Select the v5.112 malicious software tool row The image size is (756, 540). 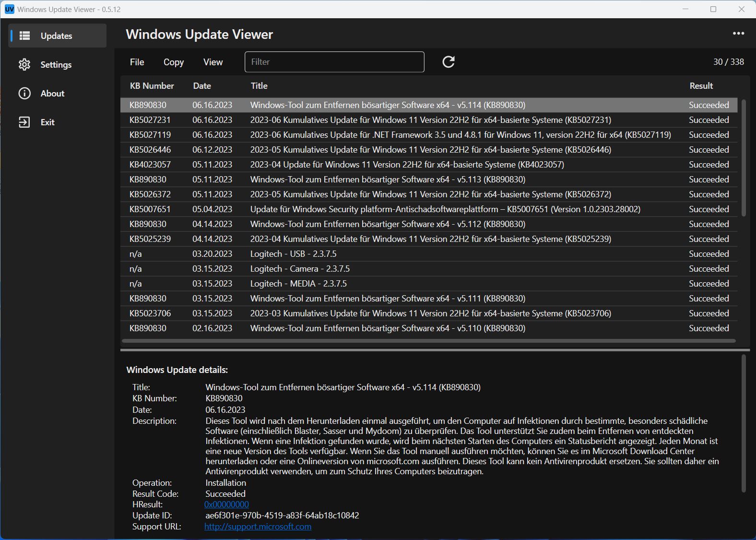[x=429, y=224]
